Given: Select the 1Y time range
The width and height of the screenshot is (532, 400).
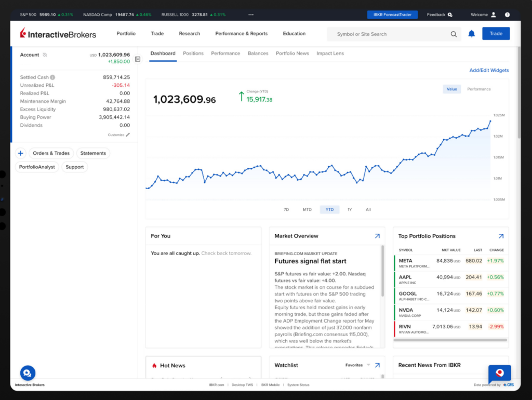Looking at the screenshot, I should [350, 209].
